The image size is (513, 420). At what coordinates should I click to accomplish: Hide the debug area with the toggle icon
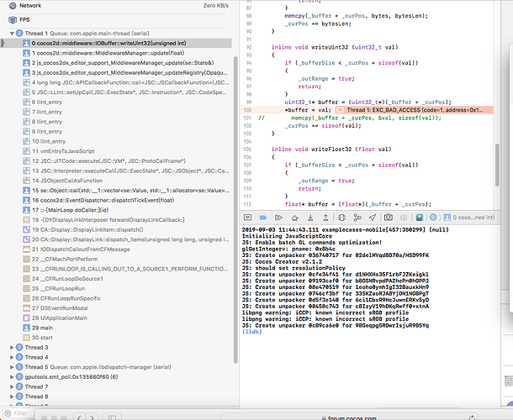coord(247,218)
